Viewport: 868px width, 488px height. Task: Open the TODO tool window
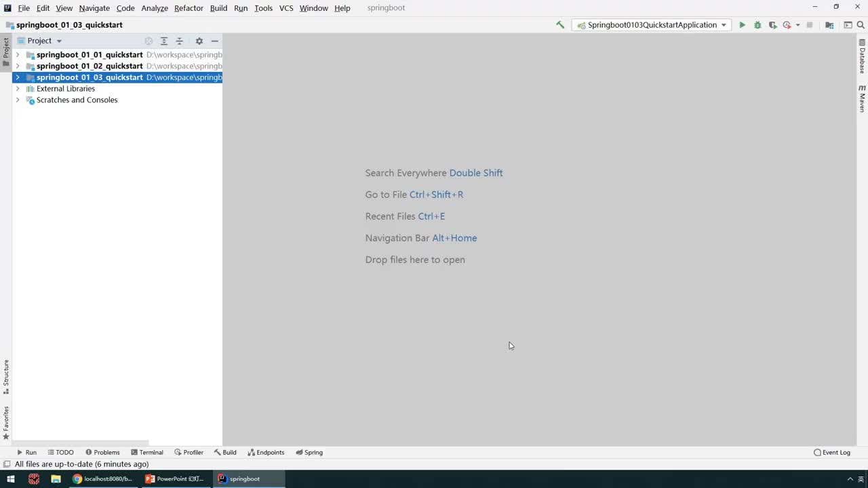pyautogui.click(x=60, y=453)
